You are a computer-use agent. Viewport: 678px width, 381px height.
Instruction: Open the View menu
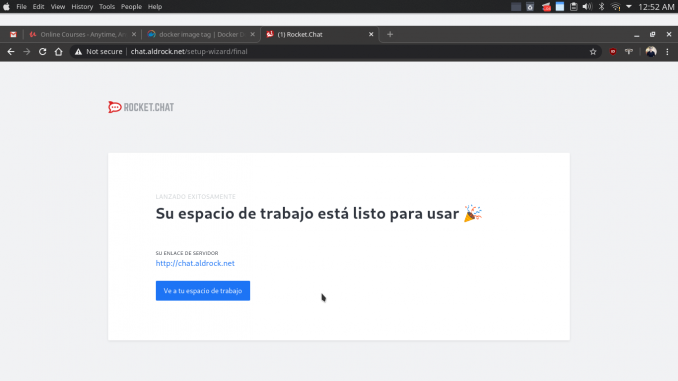coord(58,6)
